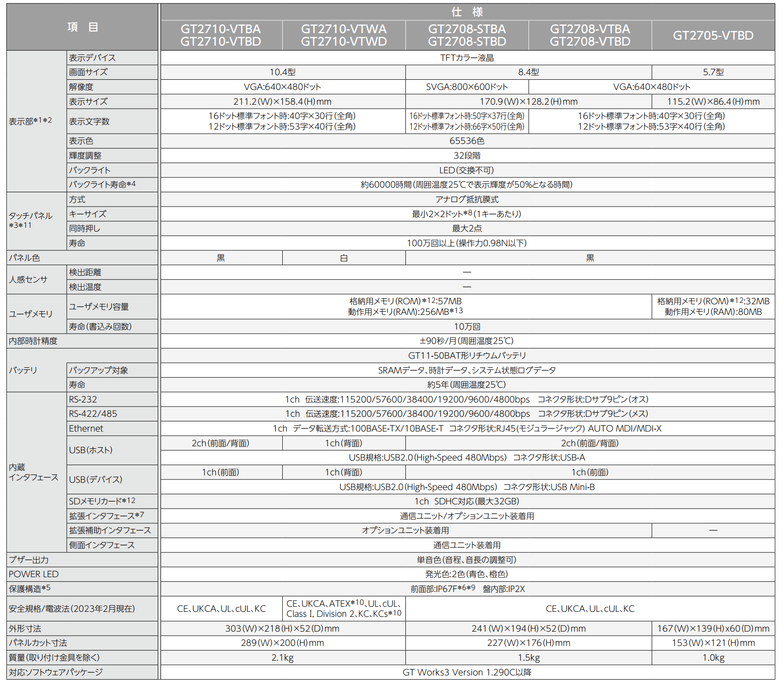Click the 32段階 brightness cell
The height and width of the screenshot is (680, 784).
(467, 156)
